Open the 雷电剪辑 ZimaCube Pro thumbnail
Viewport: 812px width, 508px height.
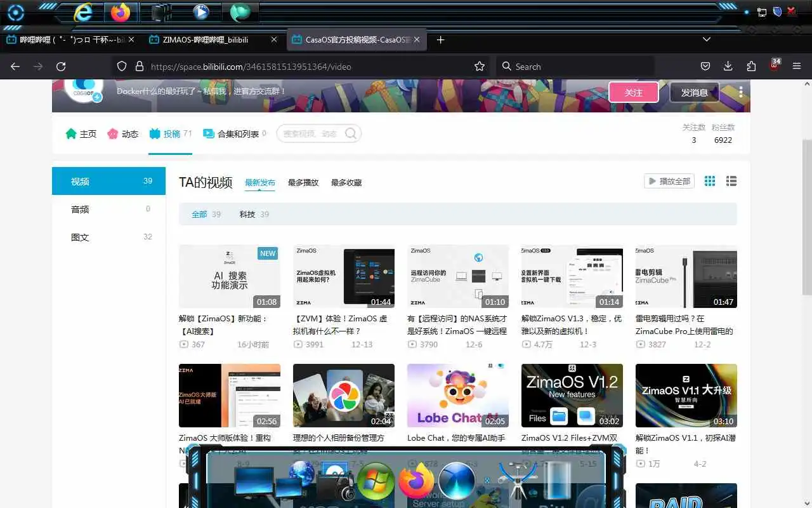(x=686, y=276)
